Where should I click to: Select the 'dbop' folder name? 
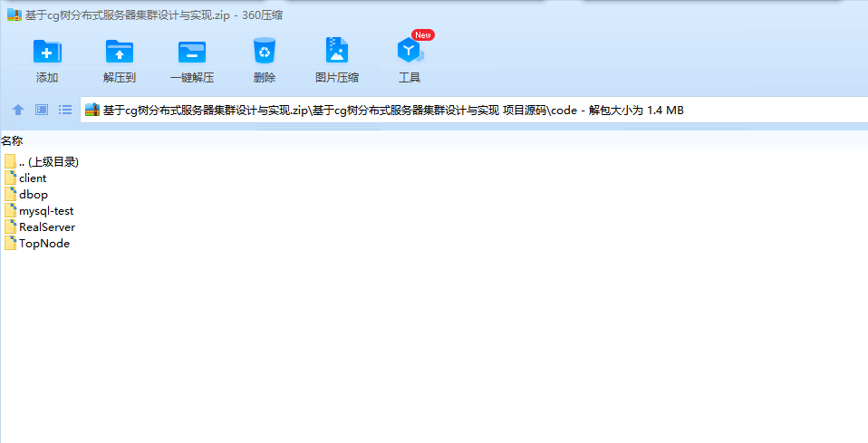[x=34, y=195]
